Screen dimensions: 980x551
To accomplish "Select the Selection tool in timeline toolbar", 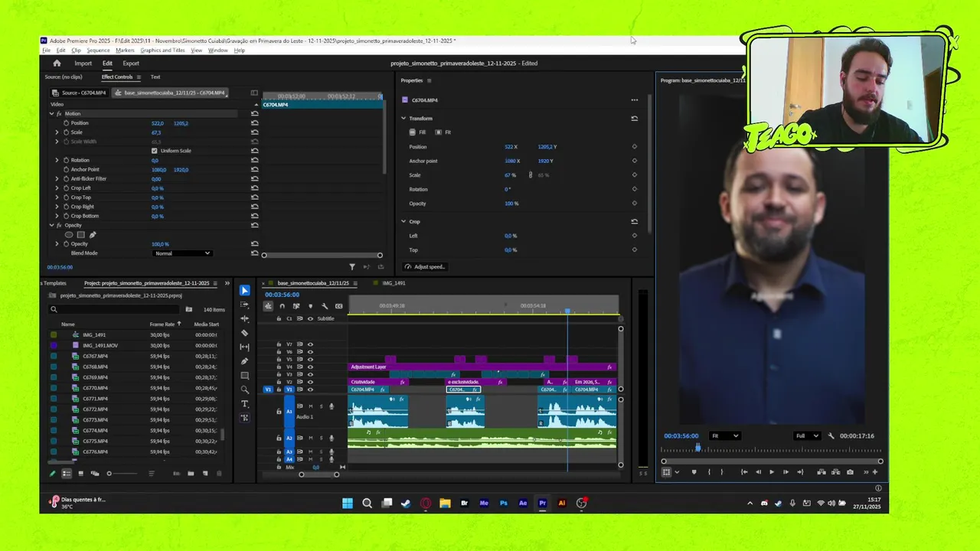I will 244,290.
